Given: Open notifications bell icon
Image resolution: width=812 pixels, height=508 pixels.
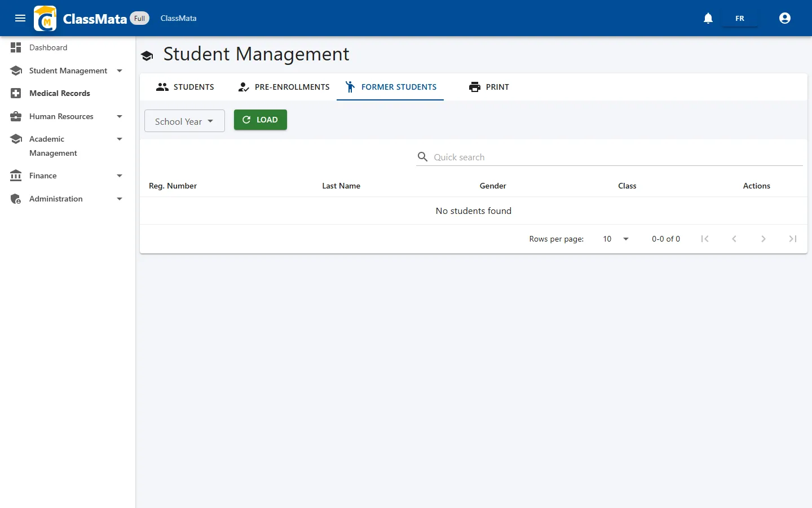Looking at the screenshot, I should tap(708, 18).
